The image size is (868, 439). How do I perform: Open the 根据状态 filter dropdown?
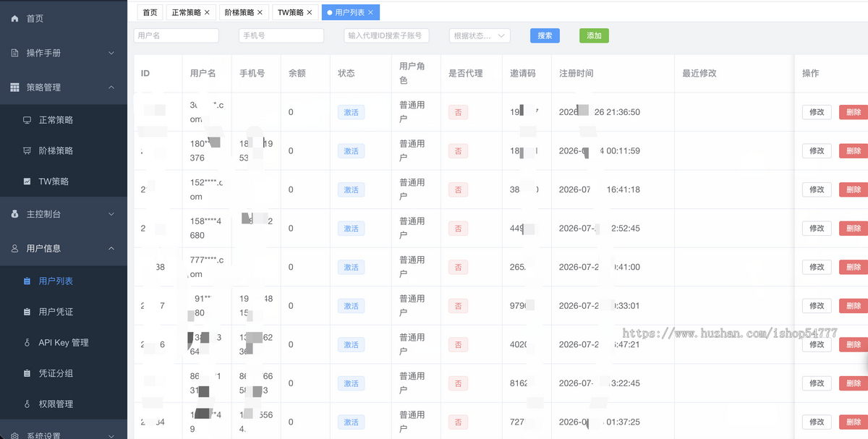(480, 35)
